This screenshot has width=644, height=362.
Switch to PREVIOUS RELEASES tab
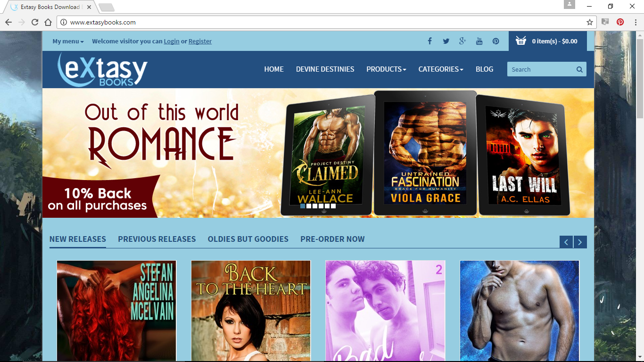point(157,239)
